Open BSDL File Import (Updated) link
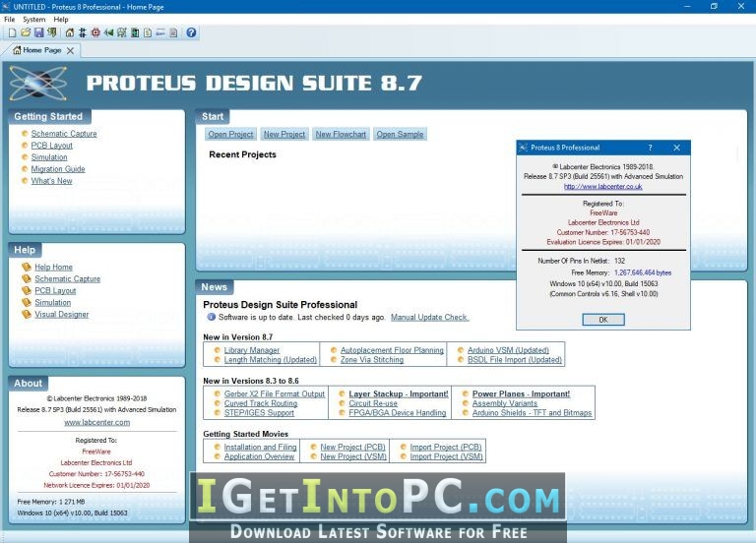Image resolution: width=756 pixels, height=543 pixels. pyautogui.click(x=515, y=360)
